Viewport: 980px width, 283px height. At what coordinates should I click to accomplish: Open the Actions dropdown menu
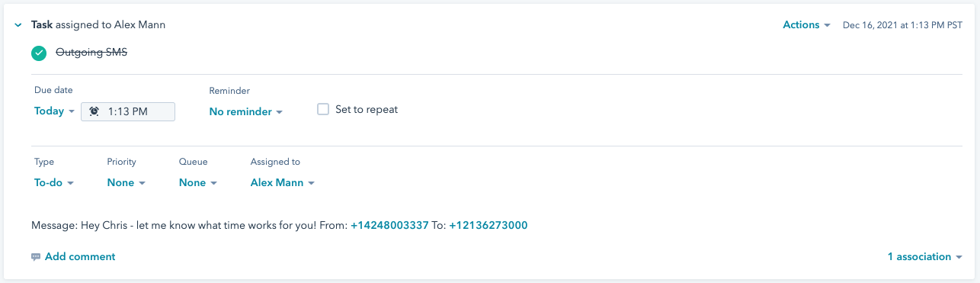pyautogui.click(x=806, y=25)
